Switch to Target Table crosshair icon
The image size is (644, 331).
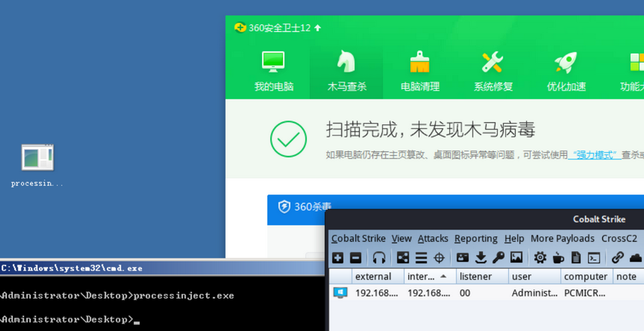click(439, 258)
